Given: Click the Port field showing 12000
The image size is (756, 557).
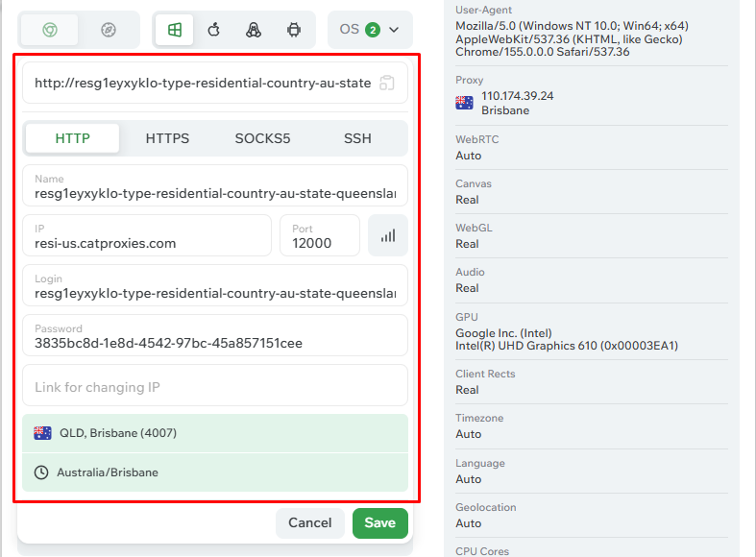Looking at the screenshot, I should point(320,235).
